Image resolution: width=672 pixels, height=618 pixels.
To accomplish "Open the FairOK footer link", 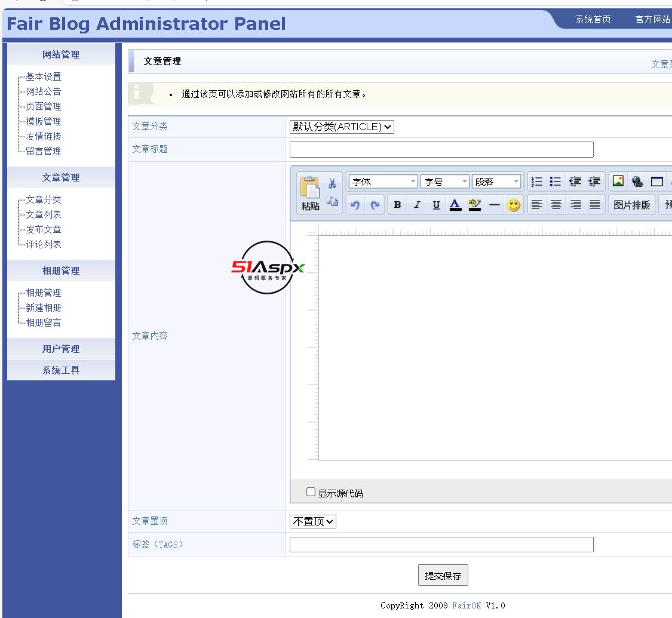I will tap(467, 605).
